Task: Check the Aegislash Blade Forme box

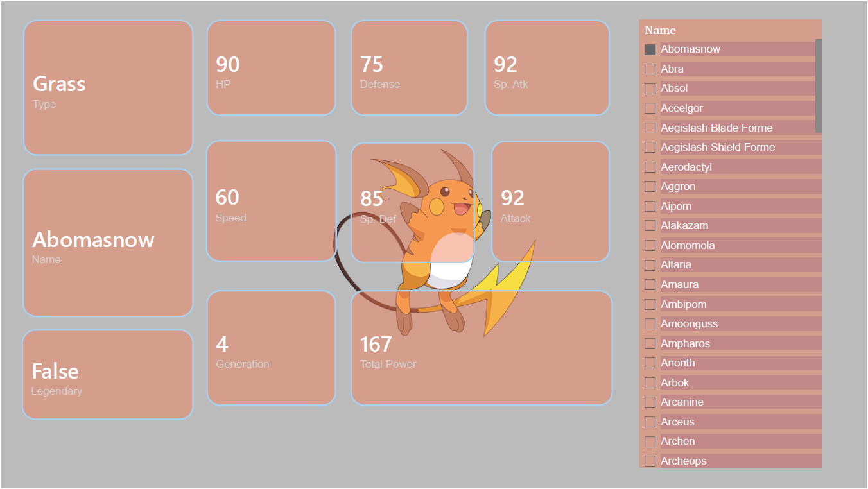Action: (650, 128)
